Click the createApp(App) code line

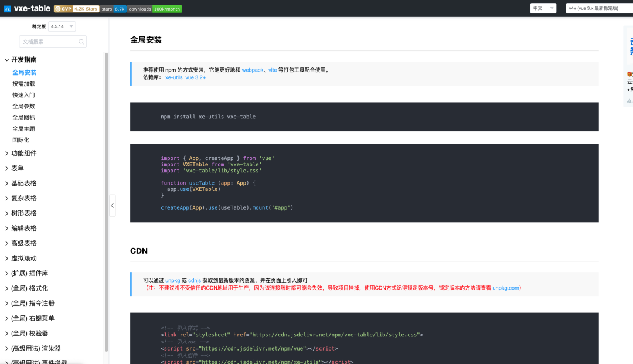[x=227, y=208]
